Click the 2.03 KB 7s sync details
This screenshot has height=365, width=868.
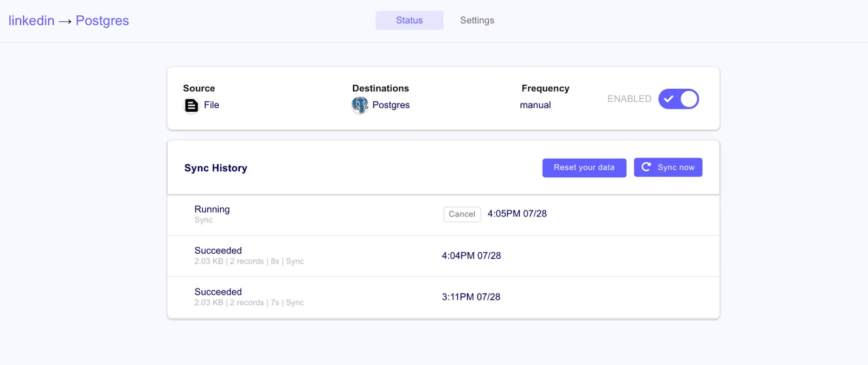click(x=249, y=303)
